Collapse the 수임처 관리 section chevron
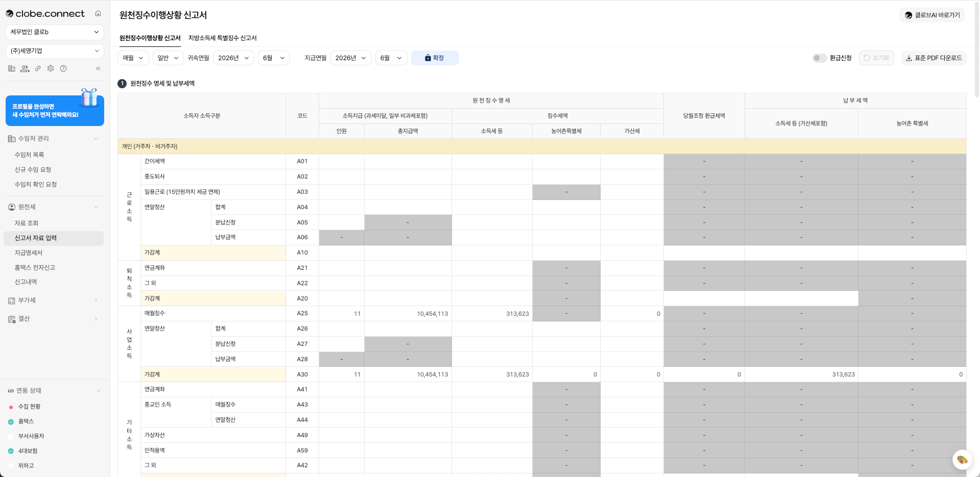The image size is (980, 477). tap(96, 139)
